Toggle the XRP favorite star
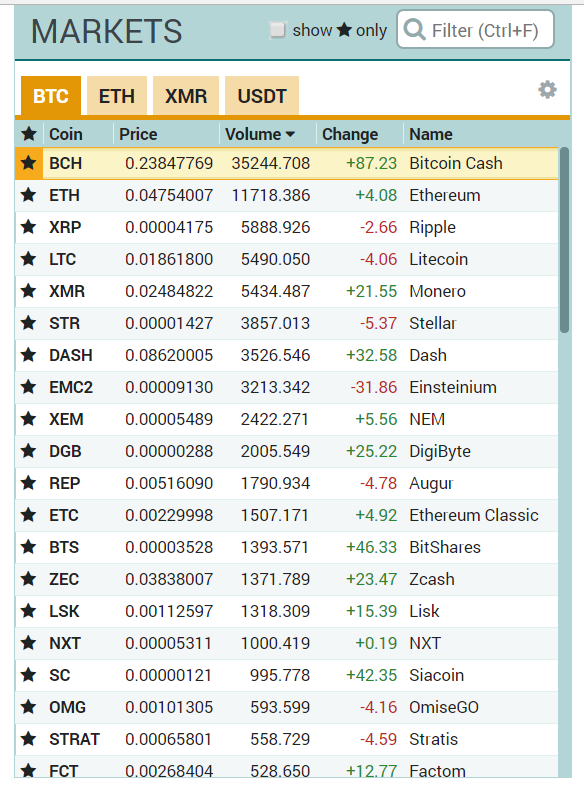Viewport: 584px width, 792px height. 29,227
